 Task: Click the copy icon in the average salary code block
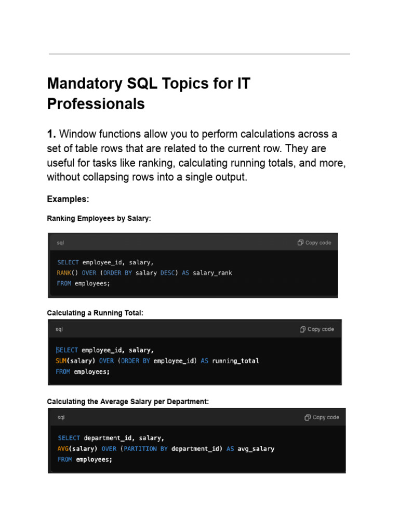pos(308,417)
